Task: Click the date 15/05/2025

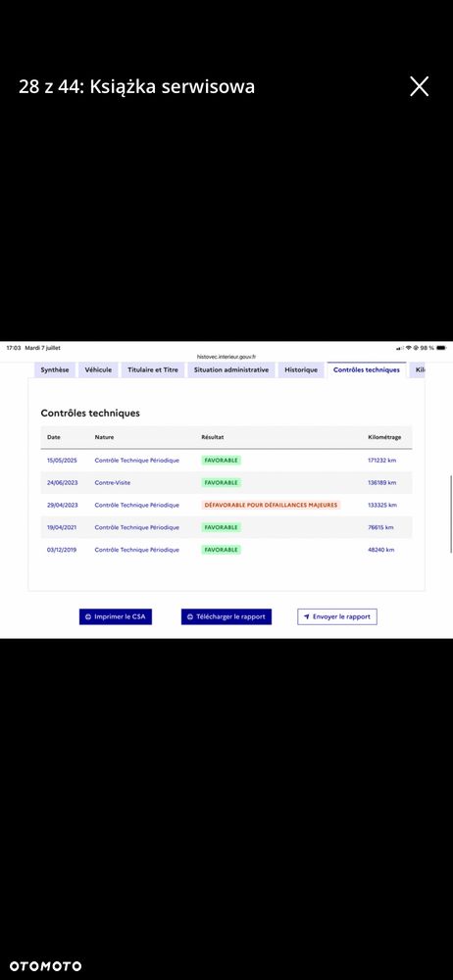Action: (x=62, y=460)
